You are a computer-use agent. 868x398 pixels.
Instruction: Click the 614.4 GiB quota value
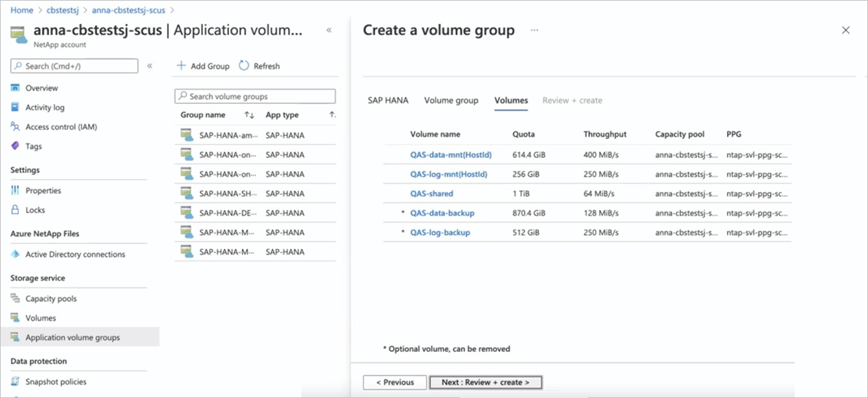click(529, 155)
